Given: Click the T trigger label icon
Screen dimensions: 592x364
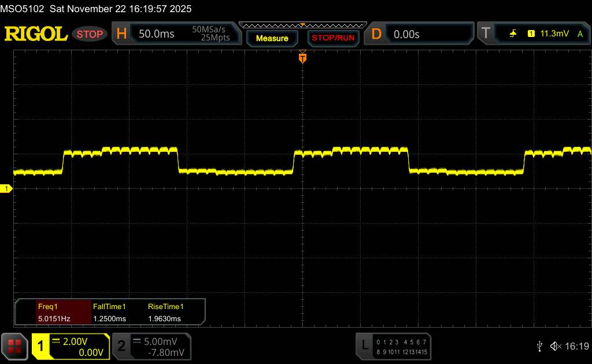Looking at the screenshot, I should click(x=486, y=34).
